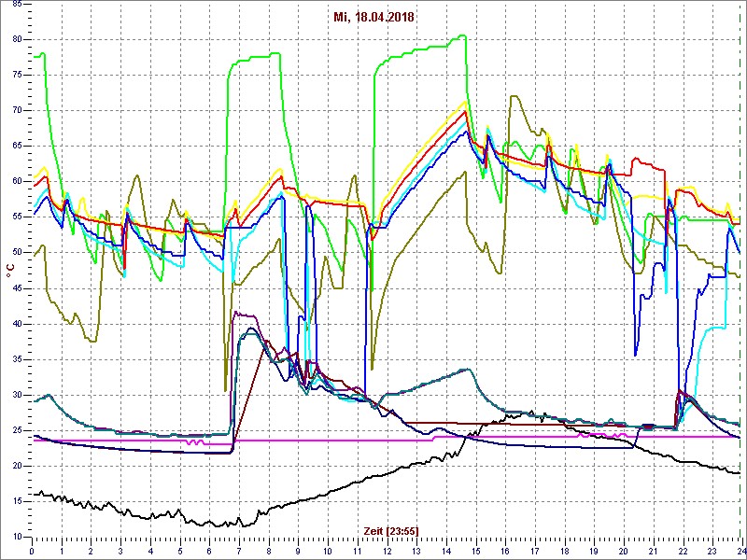Image resolution: width=747 pixels, height=560 pixels.
Task: Pick hour 22 on the time axis
Action: point(684,552)
